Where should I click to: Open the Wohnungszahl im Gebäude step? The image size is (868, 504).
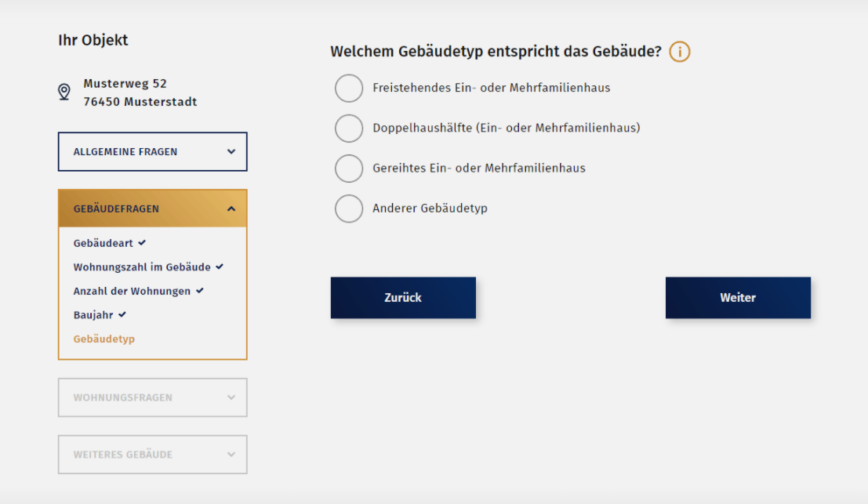(142, 267)
